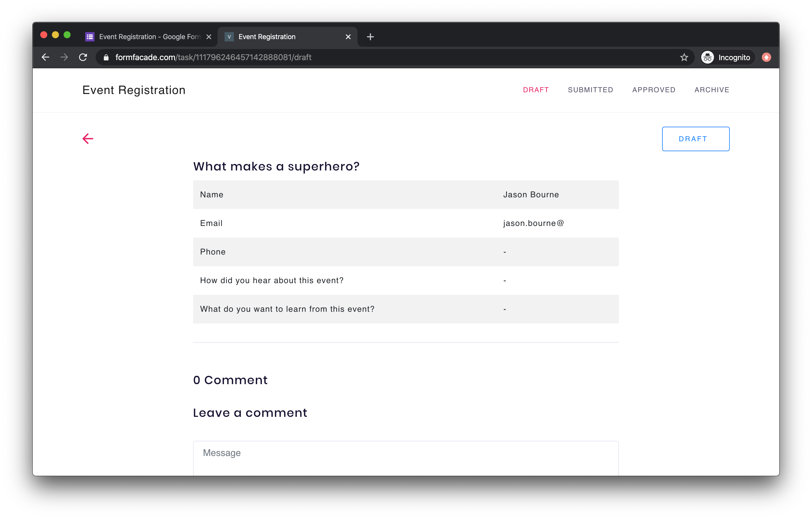Viewport: 812px width, 519px height.
Task: Click the Incognito profile indicator
Action: coord(727,57)
